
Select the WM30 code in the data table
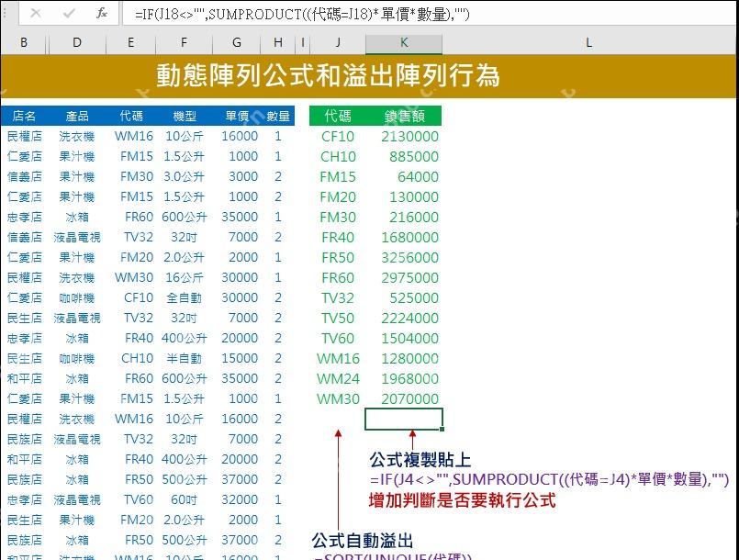[134, 278]
